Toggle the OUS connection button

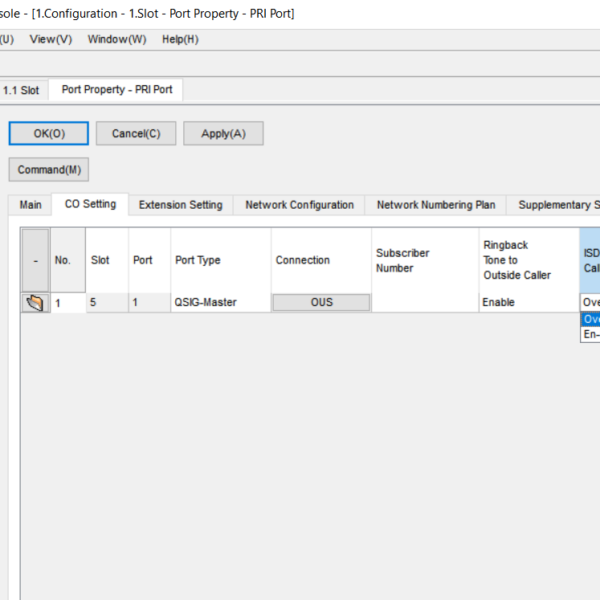(x=321, y=302)
